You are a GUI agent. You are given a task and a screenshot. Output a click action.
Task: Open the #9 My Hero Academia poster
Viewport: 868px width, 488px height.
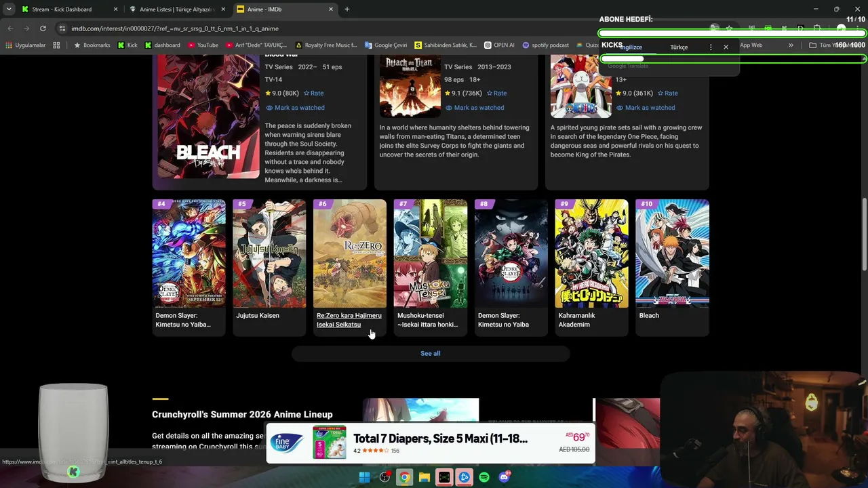point(591,253)
